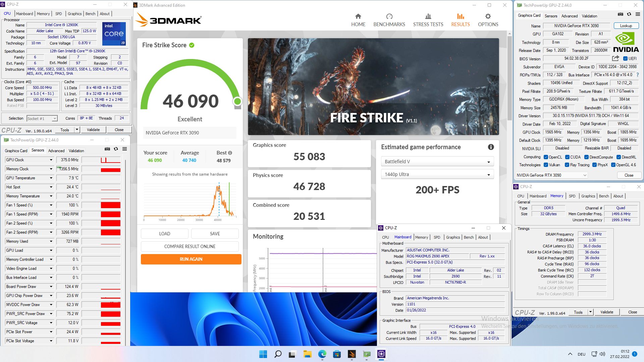Toggle OpenGL 4.6 checkbox

(x=613, y=165)
